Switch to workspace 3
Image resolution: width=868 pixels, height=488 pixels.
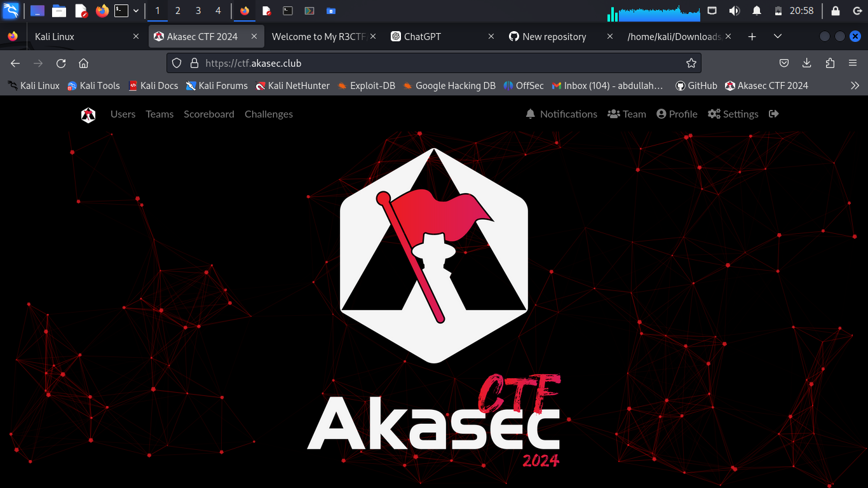click(x=198, y=11)
